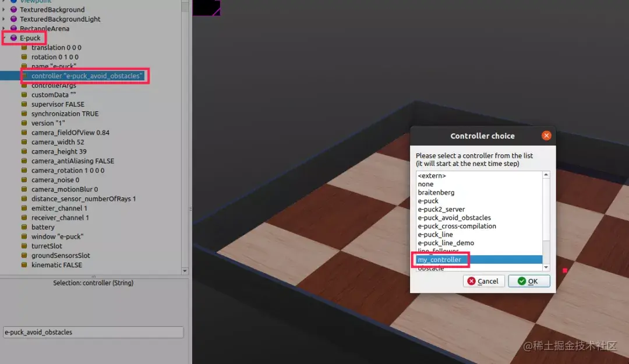This screenshot has height=364, width=629.
Task: Select the turretSlot field row
Action: pos(47,246)
